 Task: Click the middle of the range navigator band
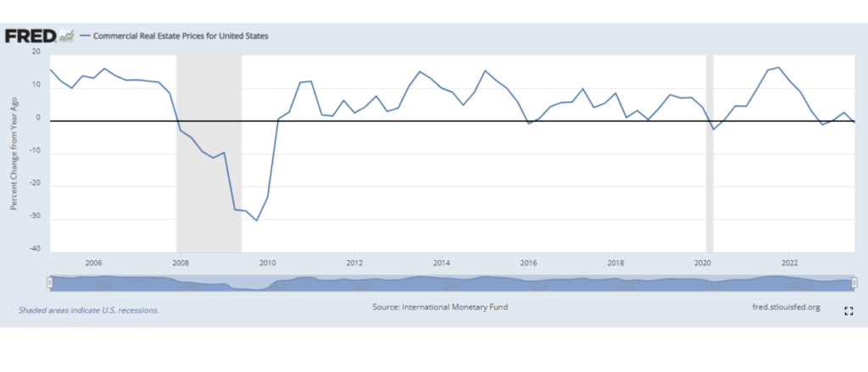[x=452, y=283]
